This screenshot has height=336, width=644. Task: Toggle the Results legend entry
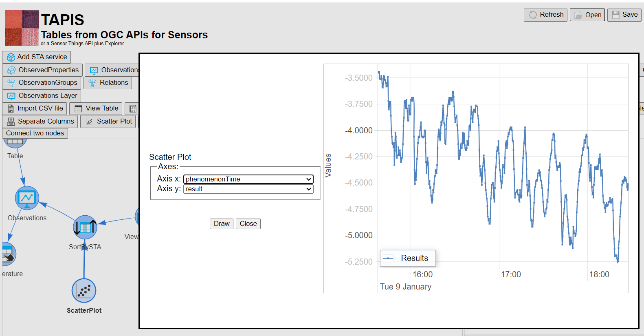(x=408, y=258)
